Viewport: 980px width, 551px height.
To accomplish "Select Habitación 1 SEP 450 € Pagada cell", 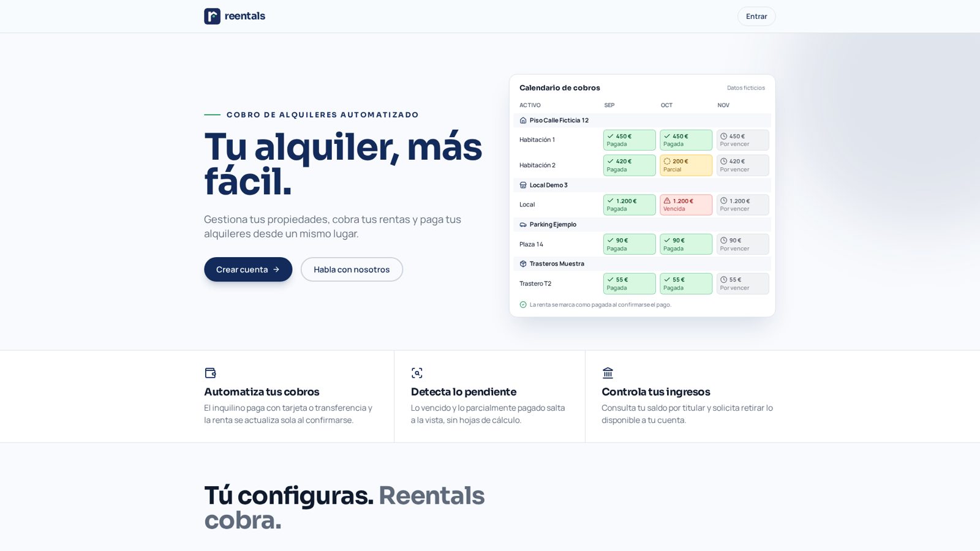I will 629,140.
